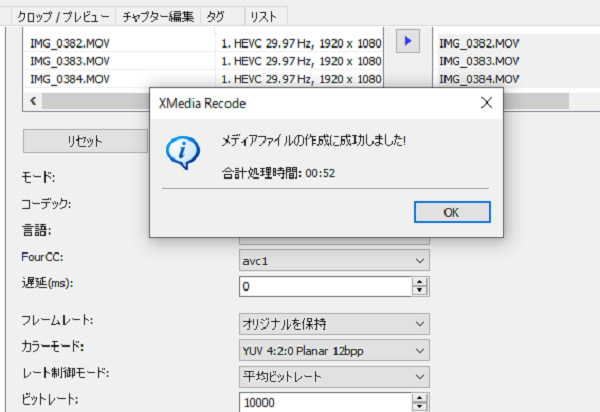Open the カラーモード YUV 4:2:0 dropdown
Image resolution: width=600 pixels, height=412 pixels.
pos(334,350)
